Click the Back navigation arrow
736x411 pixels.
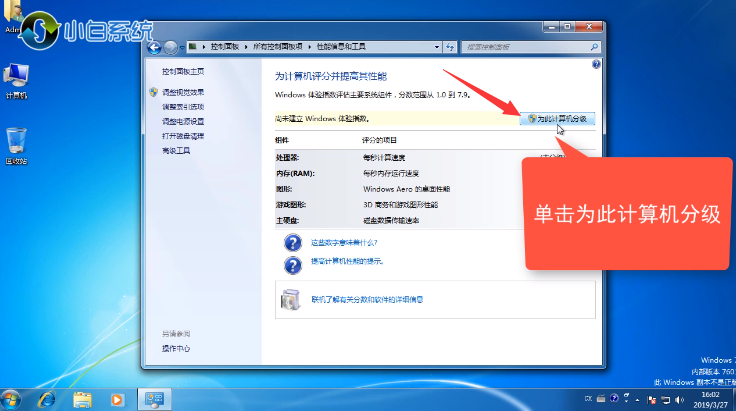coord(154,47)
